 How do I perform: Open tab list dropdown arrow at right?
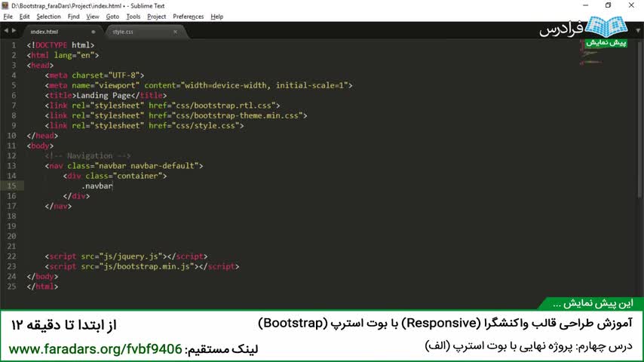[638, 31]
